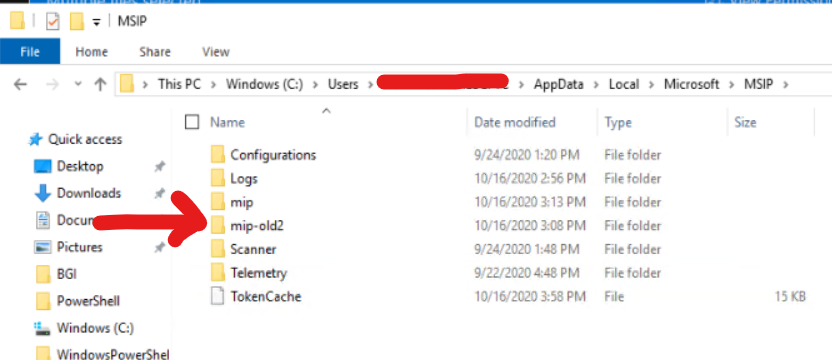
Task: Select the Telemetry folder icon
Action: tap(218, 273)
